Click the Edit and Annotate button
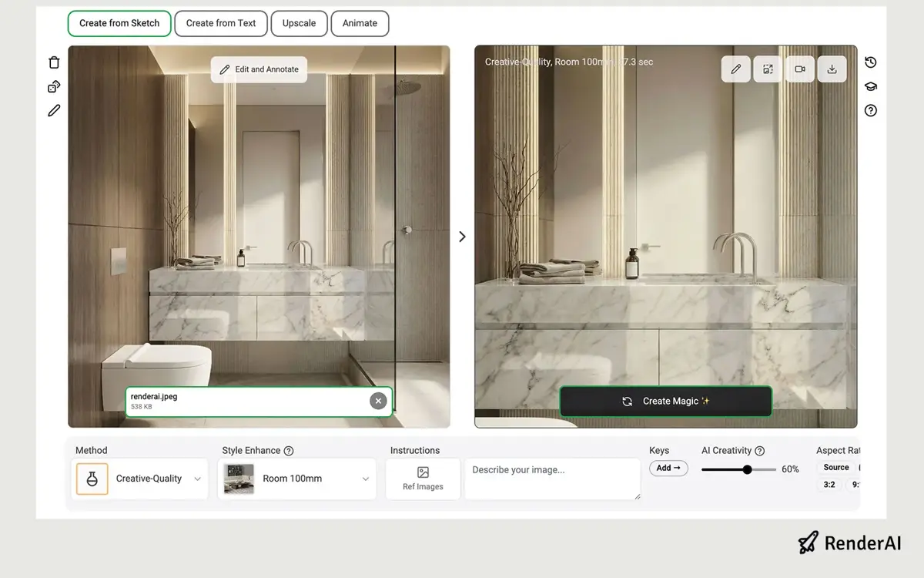The image size is (924, 578). [259, 69]
